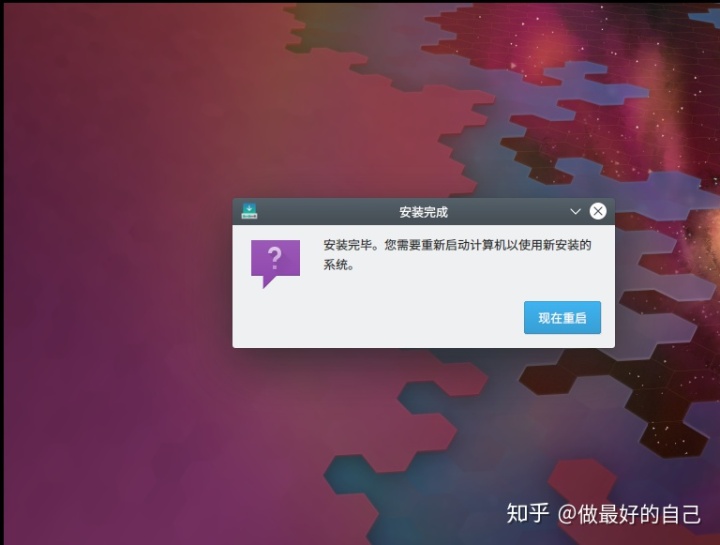
Task: Click the 现在重启 restart button
Action: click(562, 317)
